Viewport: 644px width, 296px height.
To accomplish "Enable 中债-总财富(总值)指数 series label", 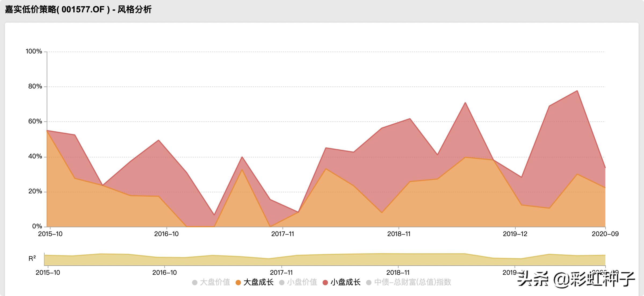I will [x=413, y=282].
